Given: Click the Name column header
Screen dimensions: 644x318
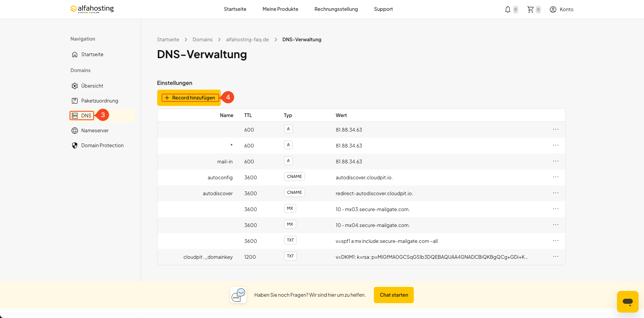Looking at the screenshot, I should pos(226,115).
